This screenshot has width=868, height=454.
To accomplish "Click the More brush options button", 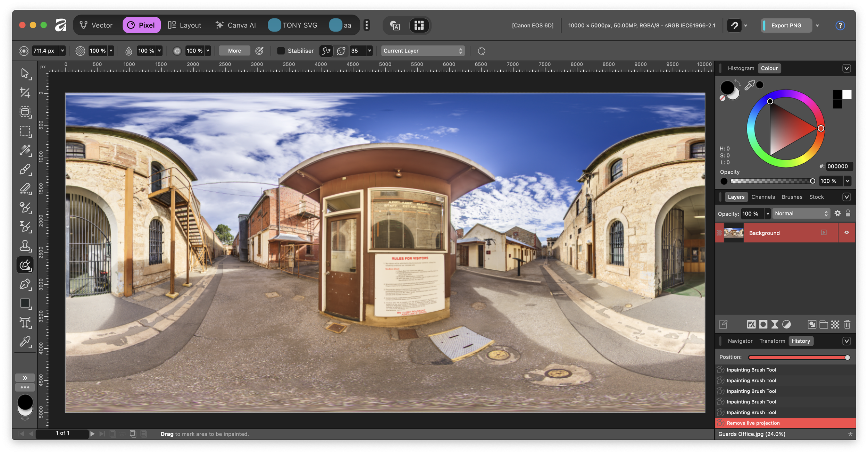I will pyautogui.click(x=234, y=51).
